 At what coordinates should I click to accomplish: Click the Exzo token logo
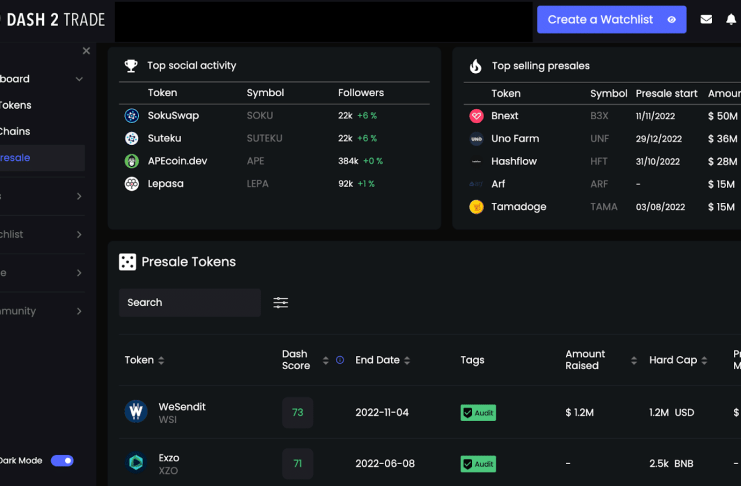click(136, 463)
